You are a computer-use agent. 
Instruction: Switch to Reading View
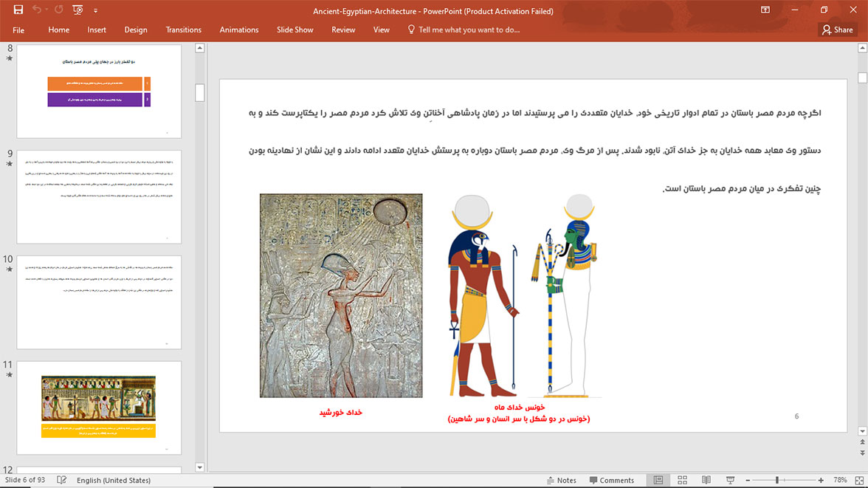tap(706, 480)
